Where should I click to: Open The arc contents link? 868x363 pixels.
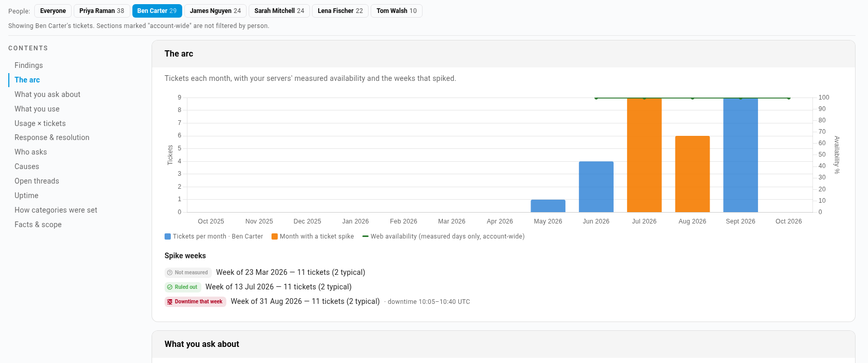tap(27, 80)
